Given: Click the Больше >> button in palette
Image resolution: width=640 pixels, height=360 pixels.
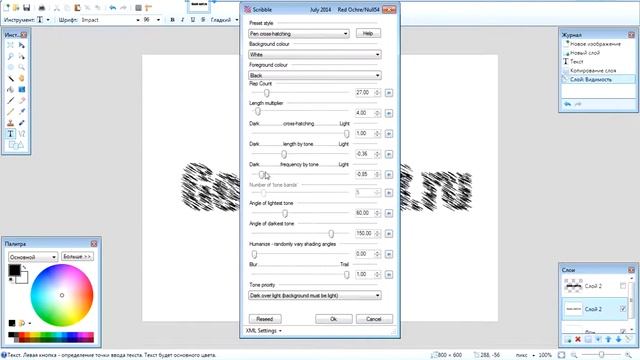Looking at the screenshot, I should pyautogui.click(x=78, y=257).
